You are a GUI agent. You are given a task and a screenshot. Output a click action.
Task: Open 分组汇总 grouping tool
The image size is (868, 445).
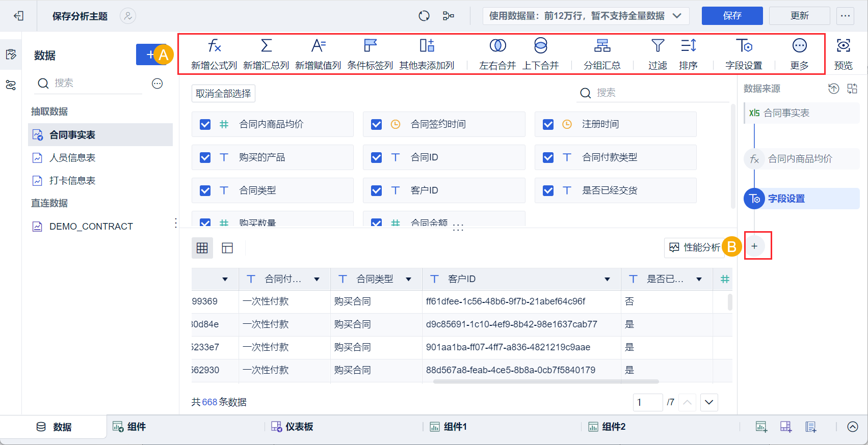[x=602, y=54]
